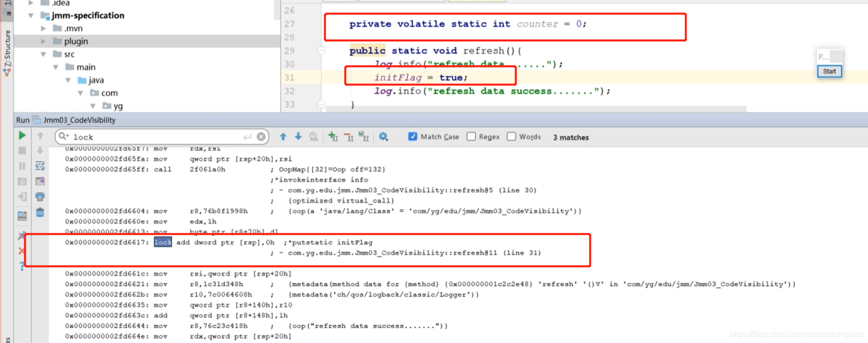Select the plugin folder in project tree
868x343 pixels.
click(147, 41)
